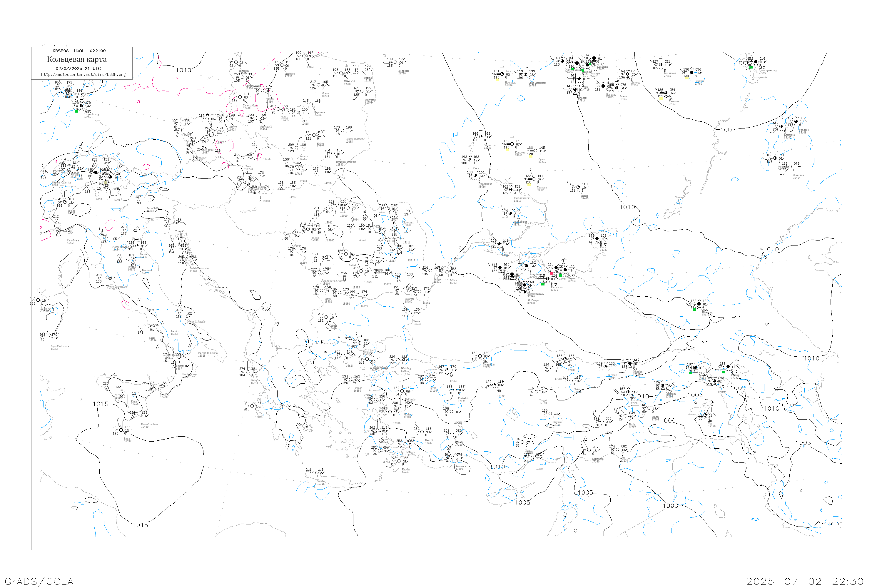882x588 pixels.
Task: Click the 1005 isobar label east of Пачелма
Action: click(728, 130)
